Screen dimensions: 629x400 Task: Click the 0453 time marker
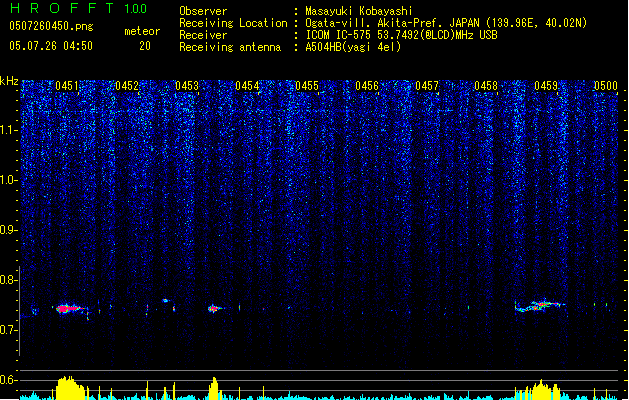pyautogui.click(x=187, y=86)
